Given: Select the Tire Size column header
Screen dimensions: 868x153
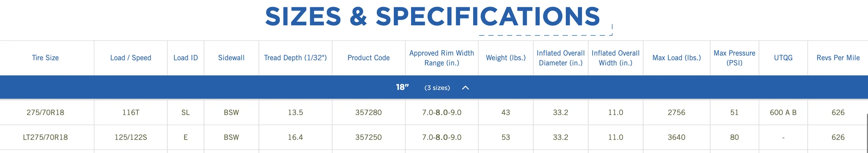Looking at the screenshot, I should pyautogui.click(x=45, y=58).
